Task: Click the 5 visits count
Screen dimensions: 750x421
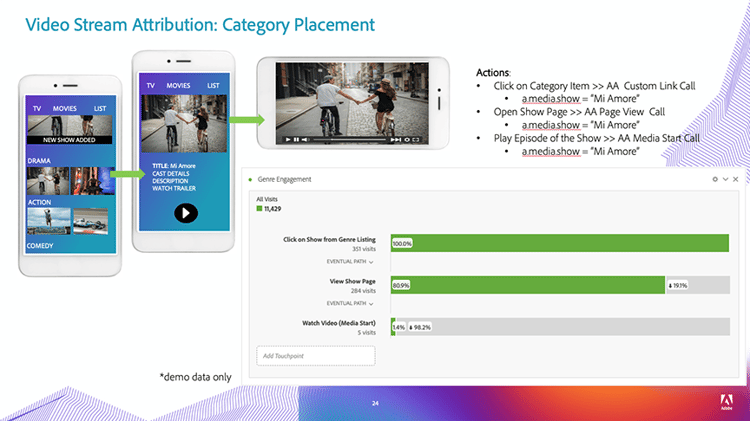Action: 367,332
